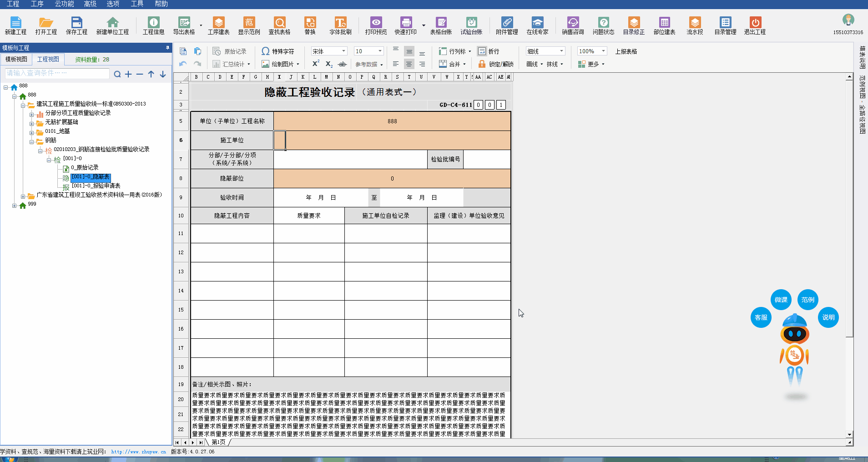
Task: Toggle strikethrough formatting button
Action: (343, 64)
